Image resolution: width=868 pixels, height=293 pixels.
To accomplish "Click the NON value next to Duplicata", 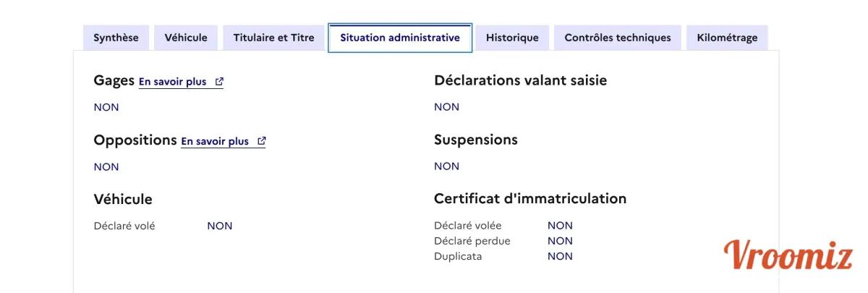I will [560, 256].
